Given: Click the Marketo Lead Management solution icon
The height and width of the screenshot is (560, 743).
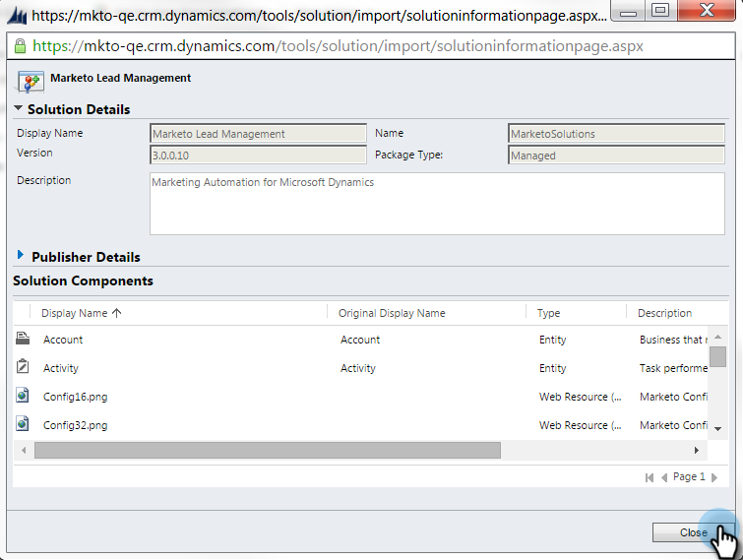Looking at the screenshot, I should pos(31,82).
